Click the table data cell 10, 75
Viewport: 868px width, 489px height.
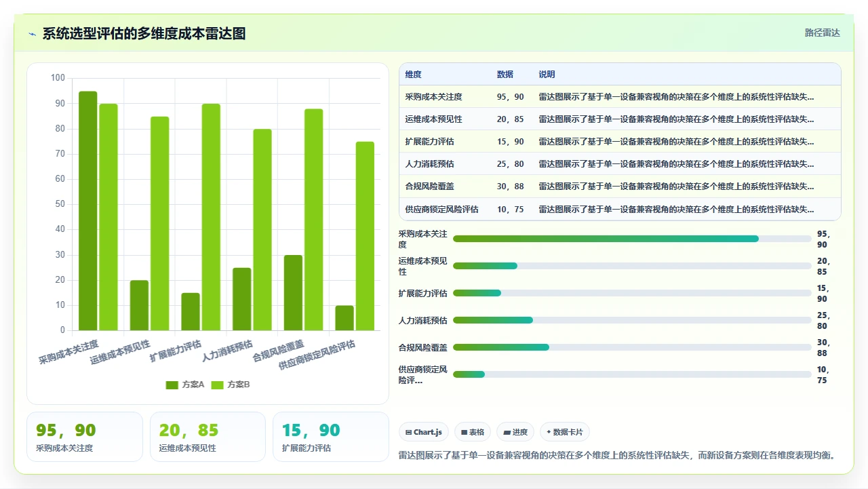pos(511,210)
